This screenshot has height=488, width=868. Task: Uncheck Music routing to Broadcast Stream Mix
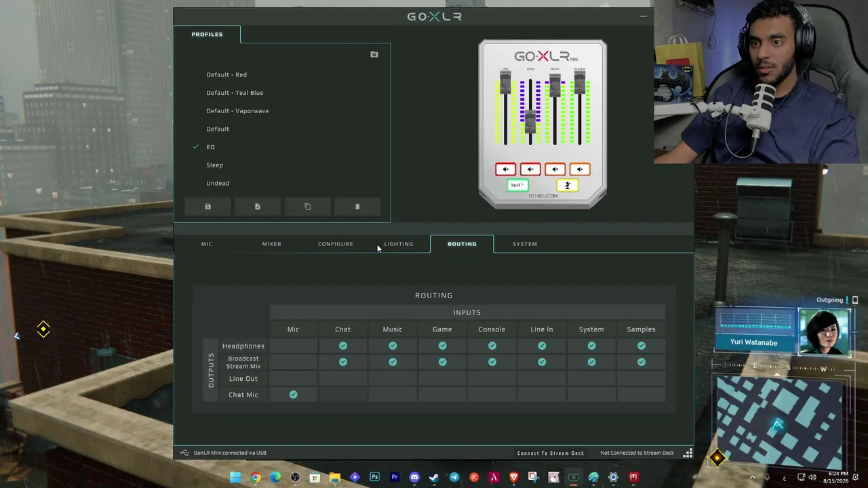393,362
